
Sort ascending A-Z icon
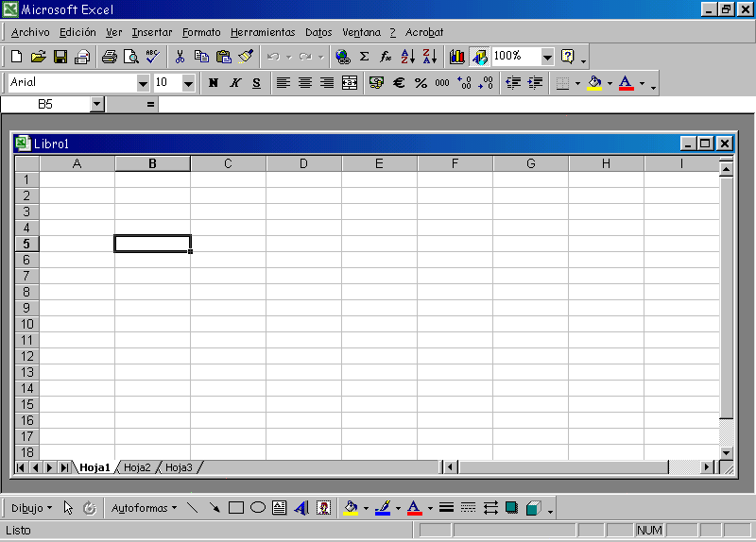408,57
